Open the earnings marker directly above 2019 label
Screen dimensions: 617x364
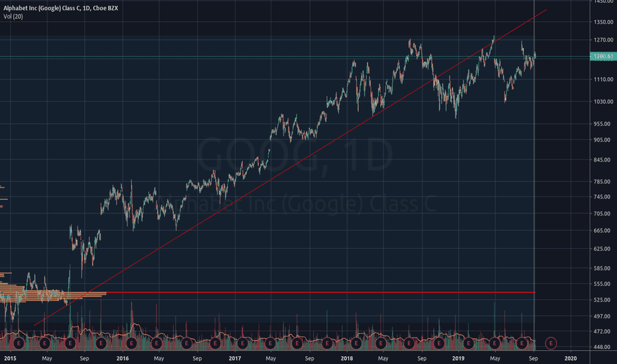pyautogui.click(x=468, y=343)
